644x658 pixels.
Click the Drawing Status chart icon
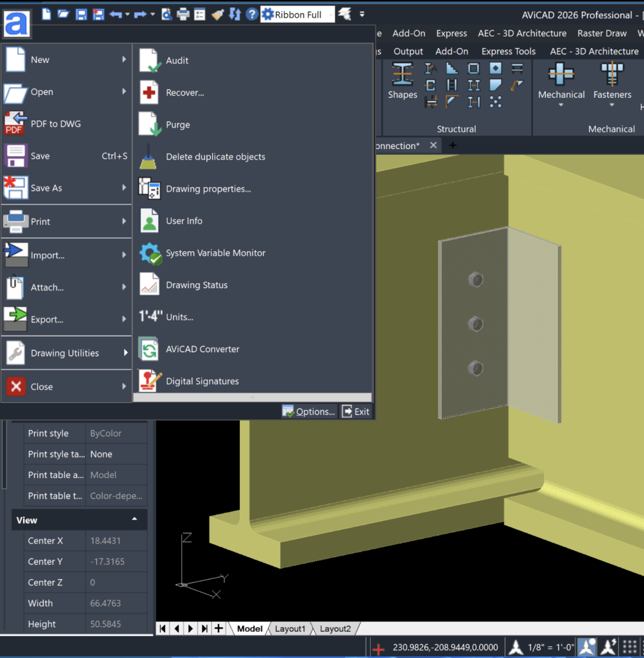click(x=150, y=285)
